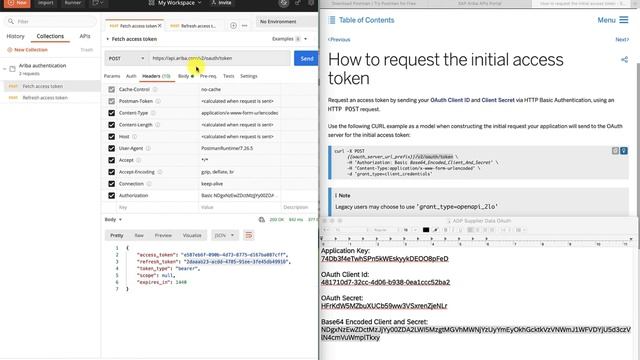The image size is (640, 360).
Task: Select the Refresh access token request in sidebar
Action: tap(51, 98)
